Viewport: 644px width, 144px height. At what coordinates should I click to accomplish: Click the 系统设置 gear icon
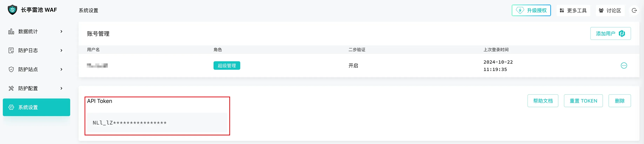click(11, 107)
